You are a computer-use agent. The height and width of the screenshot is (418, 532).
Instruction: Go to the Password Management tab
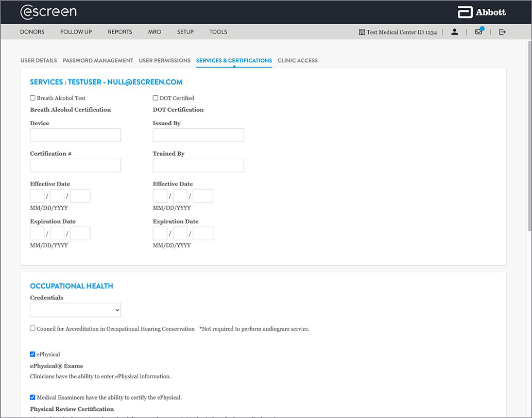click(x=98, y=60)
